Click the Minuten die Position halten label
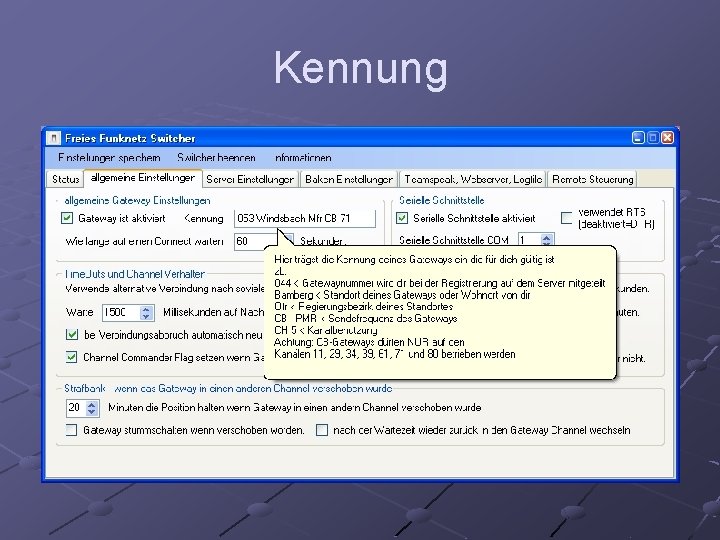The width and height of the screenshot is (720, 540). tap(295, 407)
